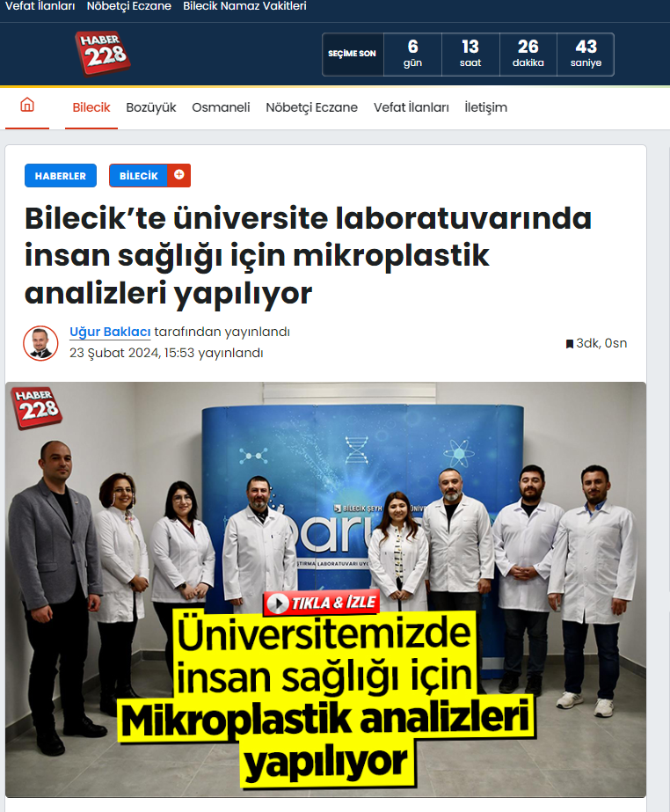Open the article video thumbnail image
Image resolution: width=670 pixels, height=812 pixels.
(325, 589)
